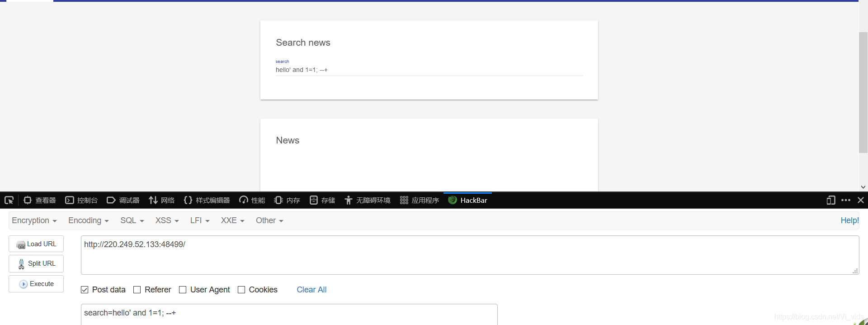Open the Debugger (调试器) tab
The height and width of the screenshot is (325, 868).
(x=123, y=200)
